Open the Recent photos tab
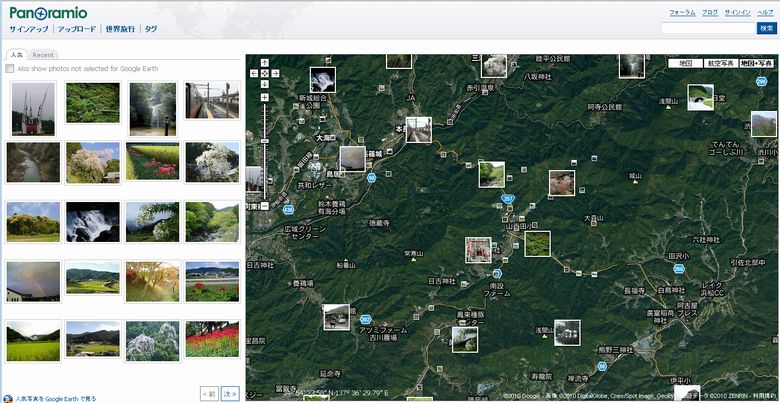This screenshot has width=780, height=403. pos(43,55)
